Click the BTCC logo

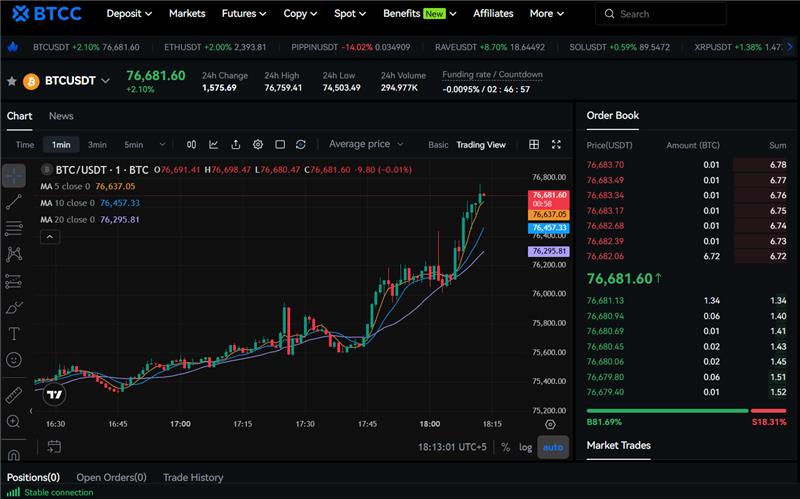[46, 14]
